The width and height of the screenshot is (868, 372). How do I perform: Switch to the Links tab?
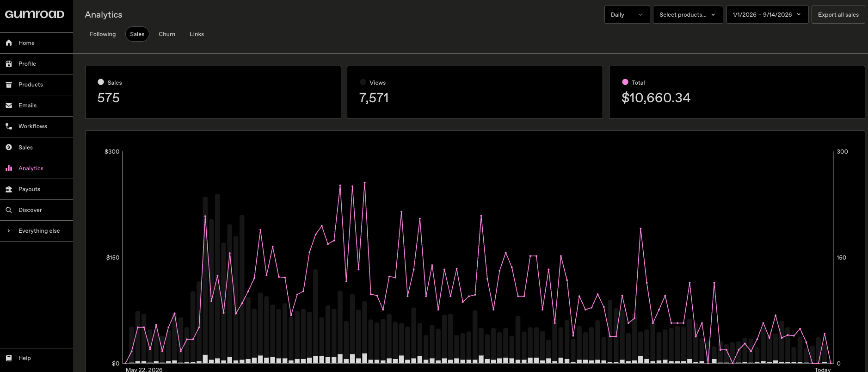coord(197,34)
